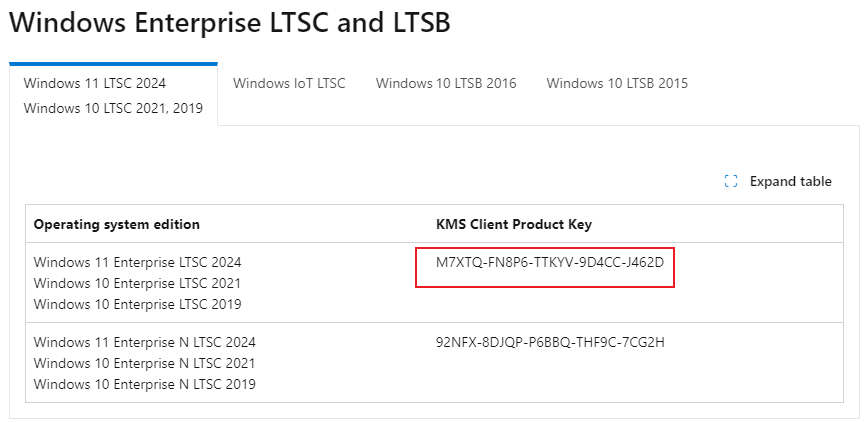Click the 'Operating system edition' column header

point(117,224)
